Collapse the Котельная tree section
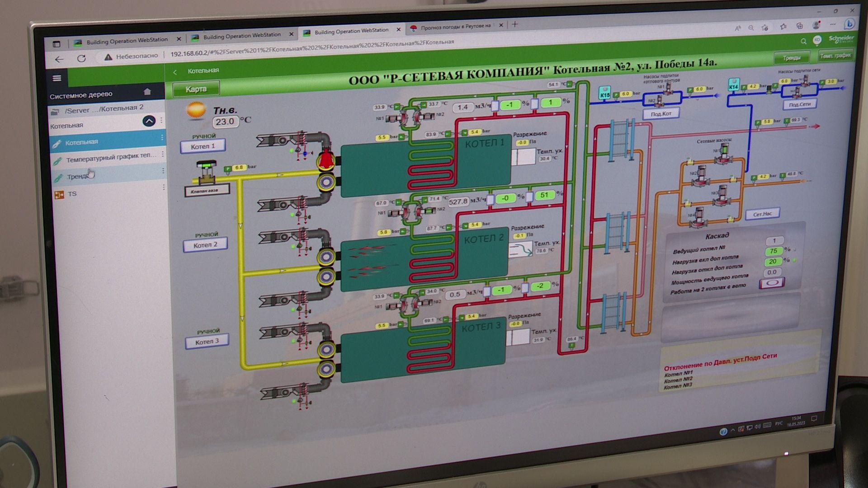The image size is (868, 488). click(149, 121)
